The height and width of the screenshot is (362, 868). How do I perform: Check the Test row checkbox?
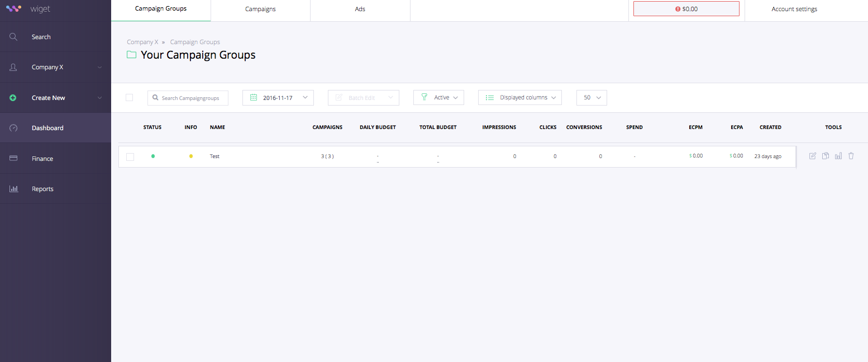click(x=130, y=157)
